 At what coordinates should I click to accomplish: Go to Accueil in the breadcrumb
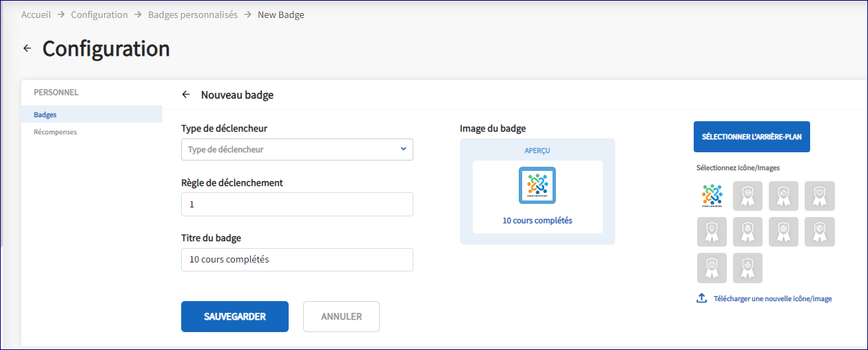coord(36,14)
